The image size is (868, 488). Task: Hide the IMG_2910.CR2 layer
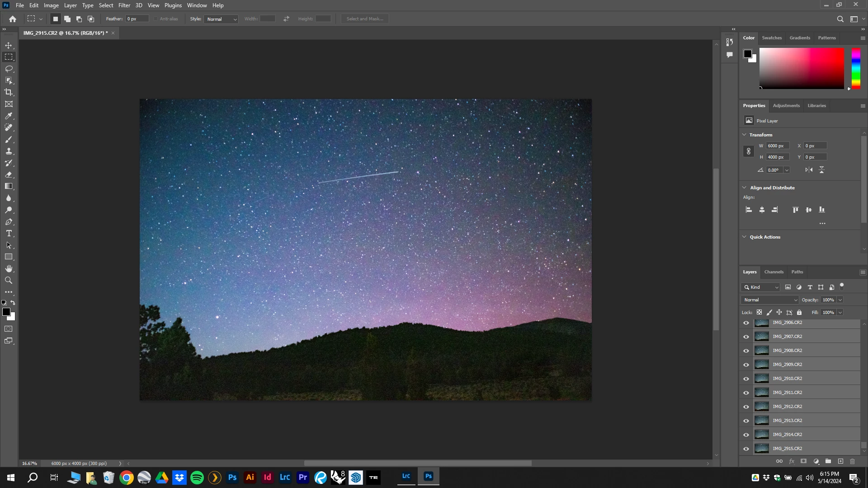pyautogui.click(x=746, y=379)
